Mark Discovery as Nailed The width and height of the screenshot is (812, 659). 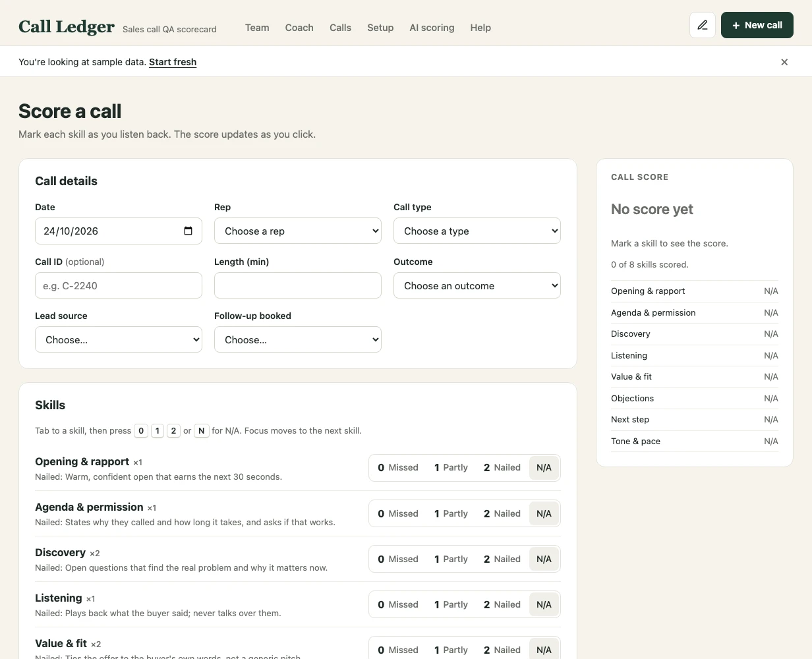pyautogui.click(x=502, y=559)
